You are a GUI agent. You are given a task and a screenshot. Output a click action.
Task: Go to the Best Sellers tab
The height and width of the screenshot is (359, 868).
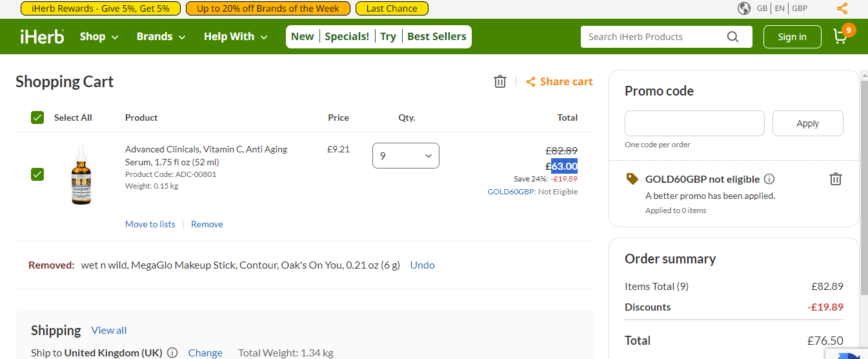tap(437, 37)
